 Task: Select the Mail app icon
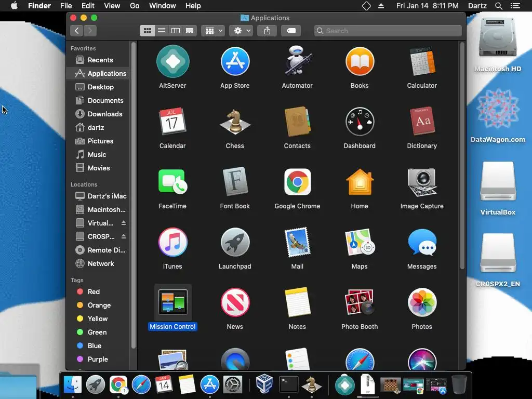(x=297, y=242)
